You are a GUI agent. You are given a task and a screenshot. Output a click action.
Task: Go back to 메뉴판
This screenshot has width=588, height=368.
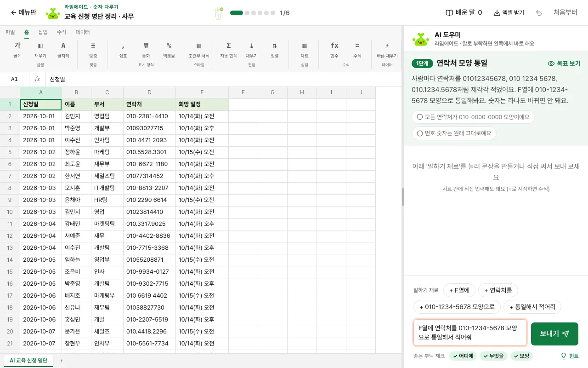pyautogui.click(x=23, y=13)
